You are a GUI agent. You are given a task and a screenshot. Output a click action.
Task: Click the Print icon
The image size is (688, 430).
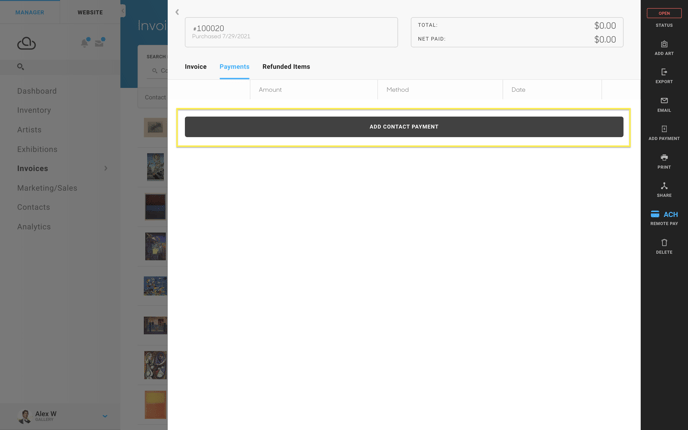[x=664, y=157]
